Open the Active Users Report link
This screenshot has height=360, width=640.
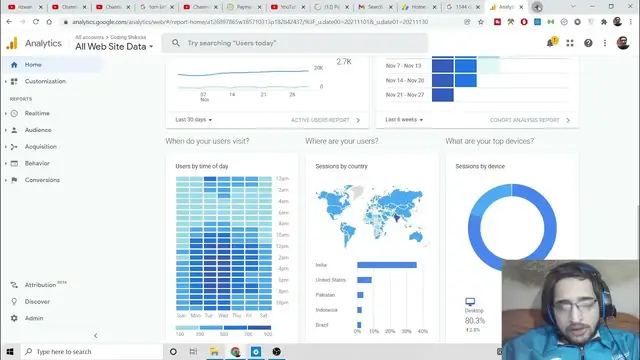[x=325, y=120]
